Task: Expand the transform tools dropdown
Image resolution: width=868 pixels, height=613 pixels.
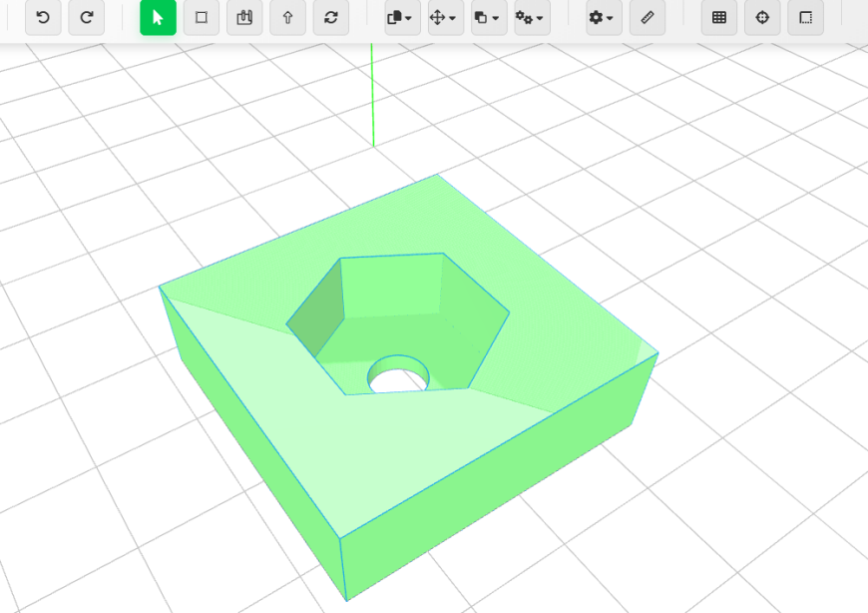Action: point(445,18)
